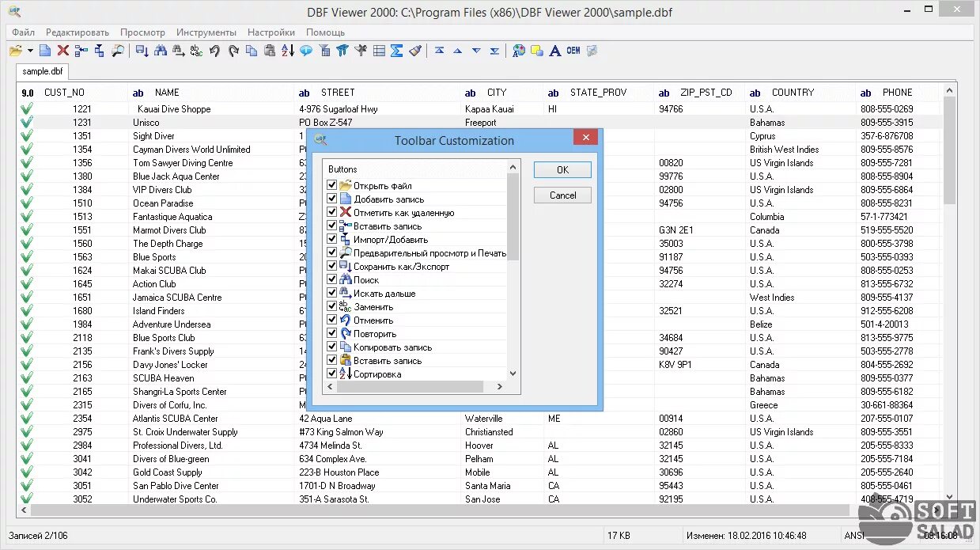Screen dimensions: 980x550
Task: Click the Redo arrow toolbar icon
Action: (233, 51)
